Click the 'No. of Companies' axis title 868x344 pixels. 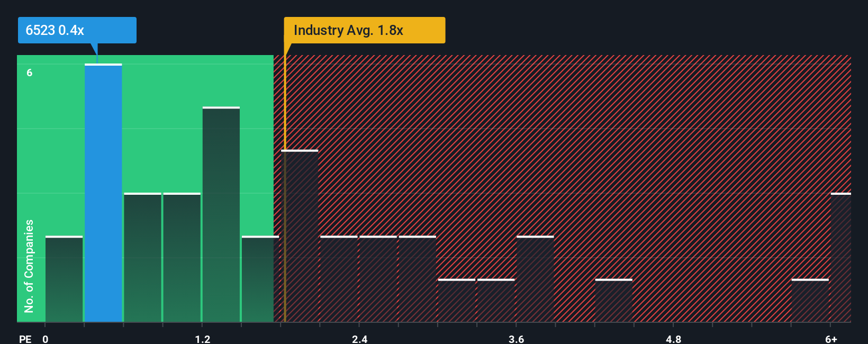29,266
